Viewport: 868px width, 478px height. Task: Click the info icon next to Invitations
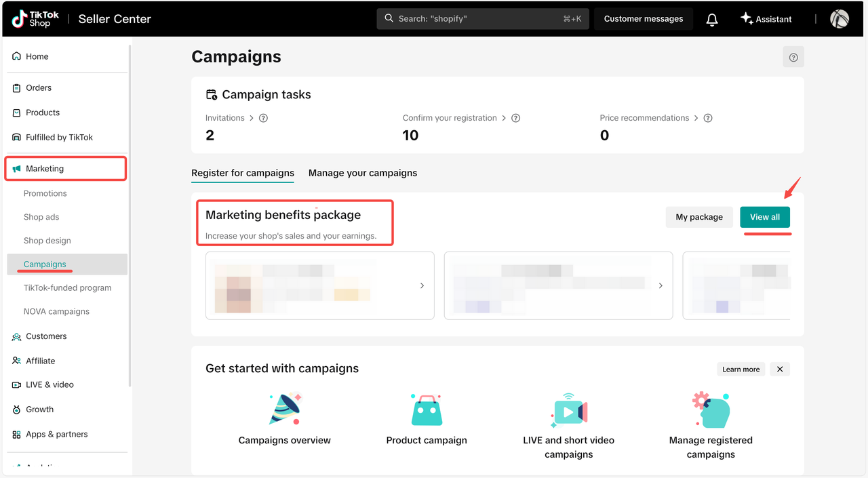pos(264,118)
